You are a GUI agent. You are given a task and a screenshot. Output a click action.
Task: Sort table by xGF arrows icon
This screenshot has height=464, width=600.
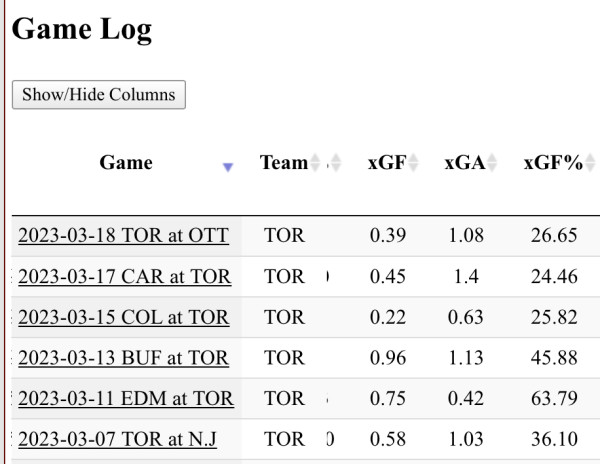tap(413, 163)
